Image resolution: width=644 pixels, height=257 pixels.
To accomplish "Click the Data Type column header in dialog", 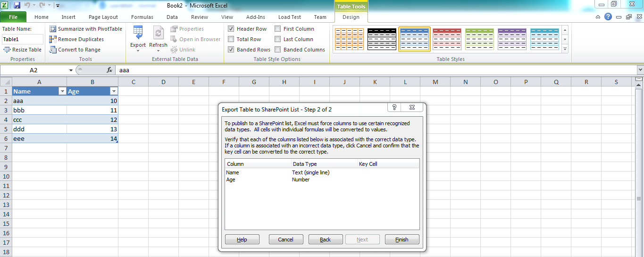I will (x=324, y=164).
